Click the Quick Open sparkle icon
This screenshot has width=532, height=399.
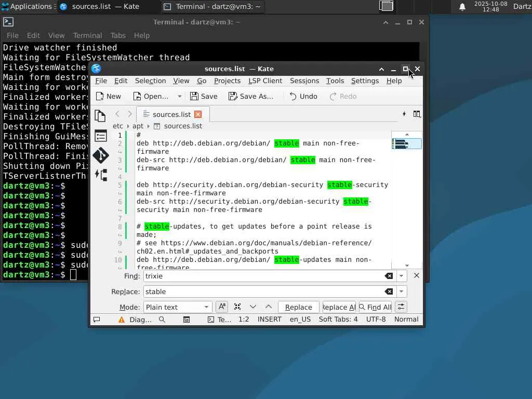pyautogui.click(x=404, y=114)
